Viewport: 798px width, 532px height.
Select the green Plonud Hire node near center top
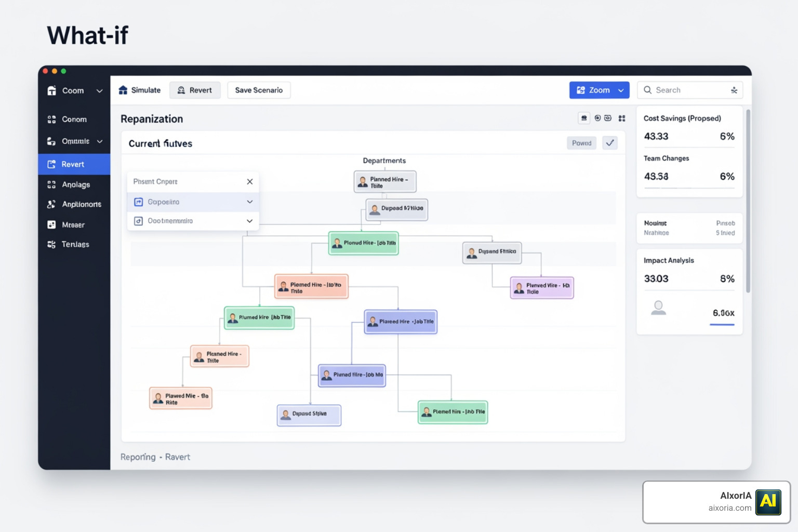pos(364,243)
